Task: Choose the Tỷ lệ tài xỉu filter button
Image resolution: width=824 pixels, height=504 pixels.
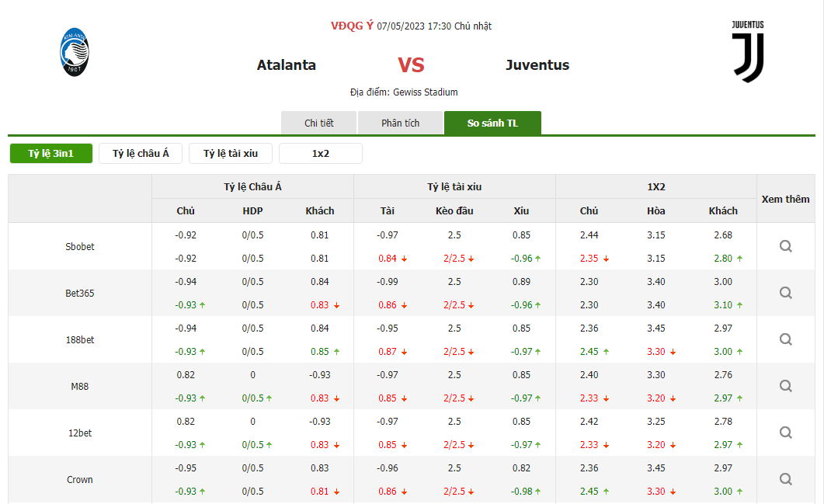Action: click(x=231, y=154)
